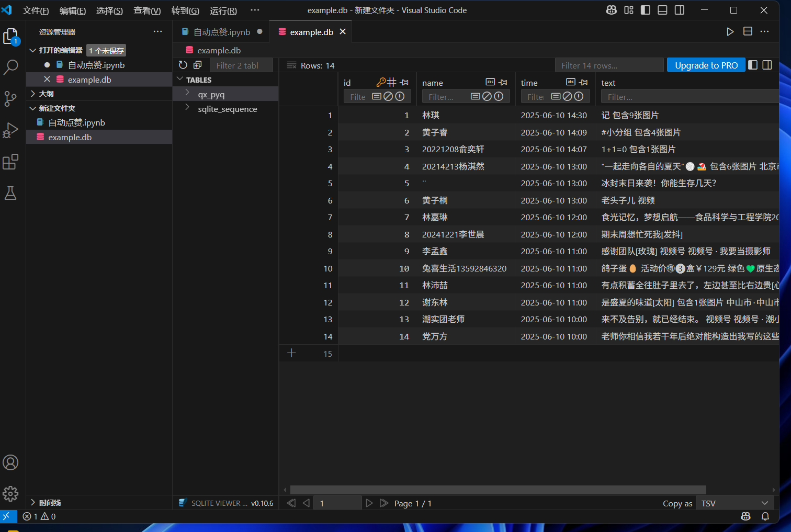791x532 pixels.
Task: Click the clear filters icon beside Rows: 14
Action: (291, 65)
